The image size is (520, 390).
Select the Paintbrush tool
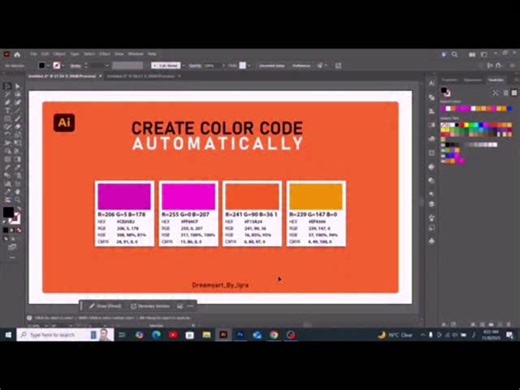[17, 119]
